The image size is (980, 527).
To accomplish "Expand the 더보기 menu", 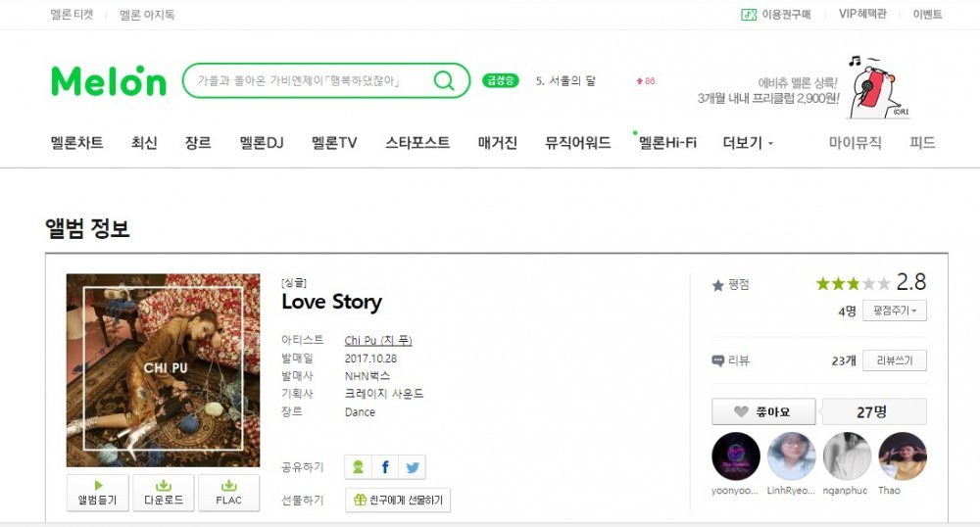I will 748,143.
